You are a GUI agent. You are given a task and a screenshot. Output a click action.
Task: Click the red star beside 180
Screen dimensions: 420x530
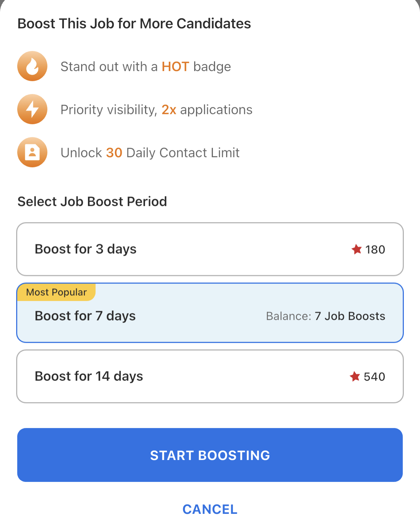(x=356, y=249)
